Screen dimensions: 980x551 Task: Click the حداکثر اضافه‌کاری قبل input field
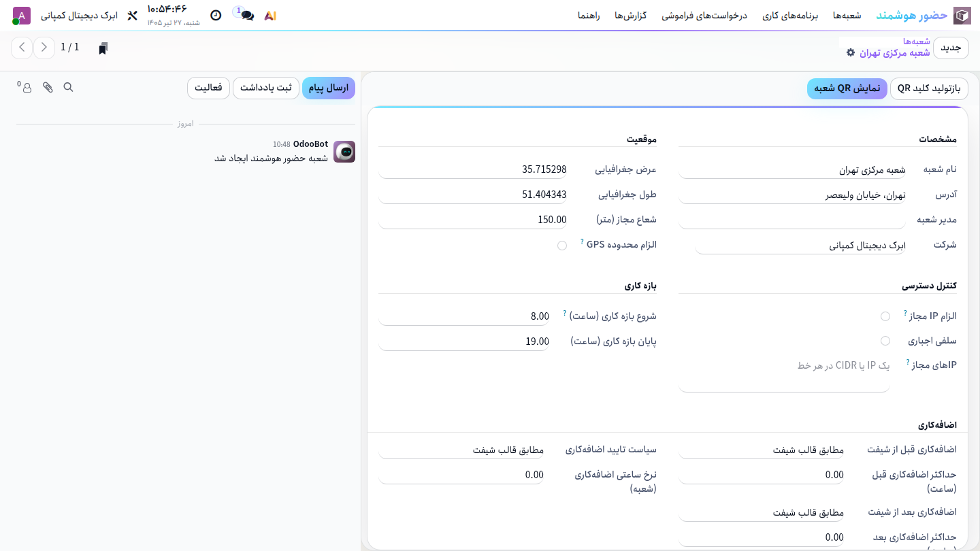coord(761,475)
